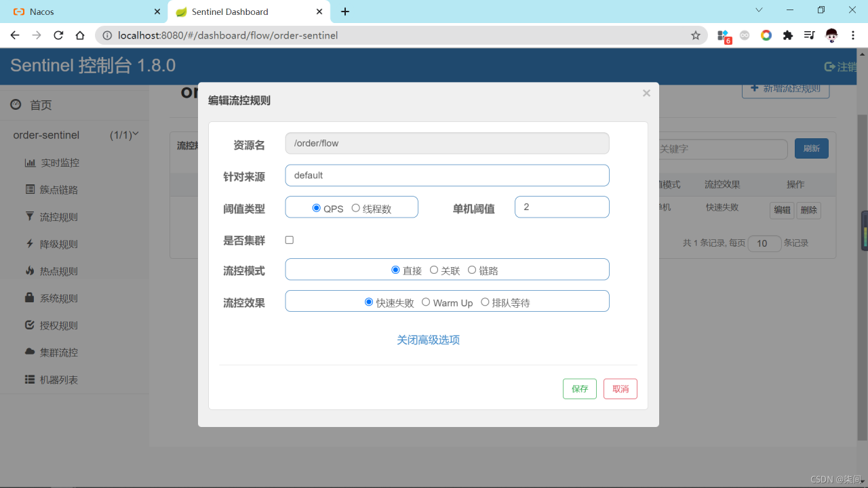
Task: Open the tab search dropdown chevron
Action: coord(759,10)
